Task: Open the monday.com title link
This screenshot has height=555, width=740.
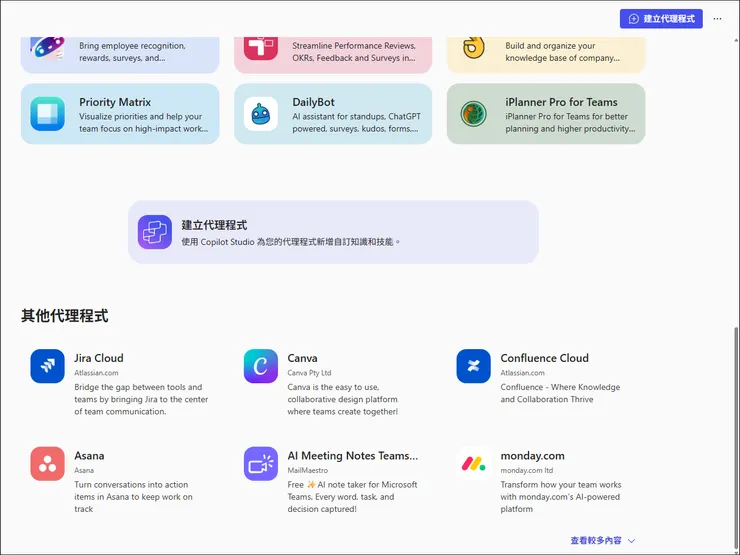Action: 532,455
